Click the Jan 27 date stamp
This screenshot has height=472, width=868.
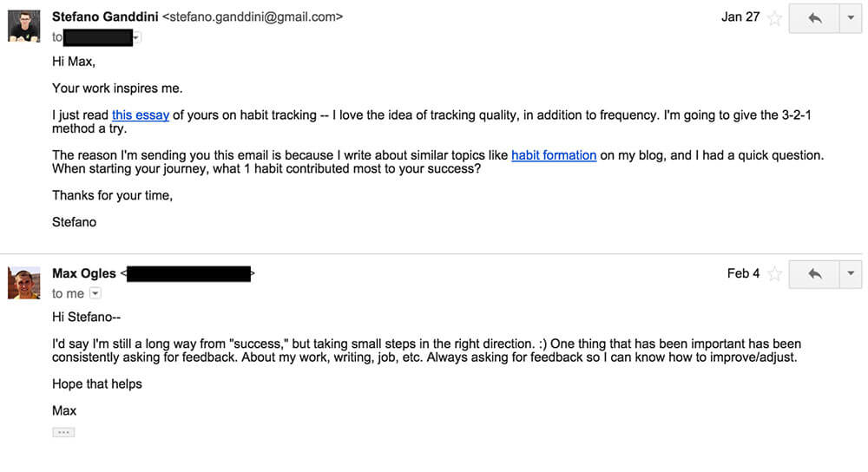(x=740, y=17)
